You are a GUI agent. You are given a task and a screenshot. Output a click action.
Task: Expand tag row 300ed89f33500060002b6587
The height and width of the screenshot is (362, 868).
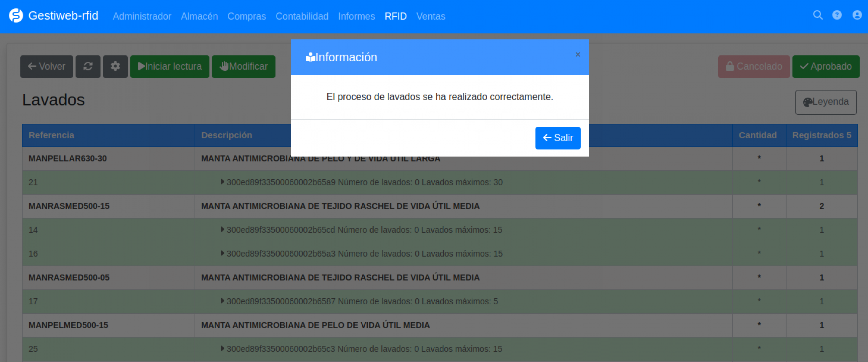pyautogui.click(x=222, y=301)
